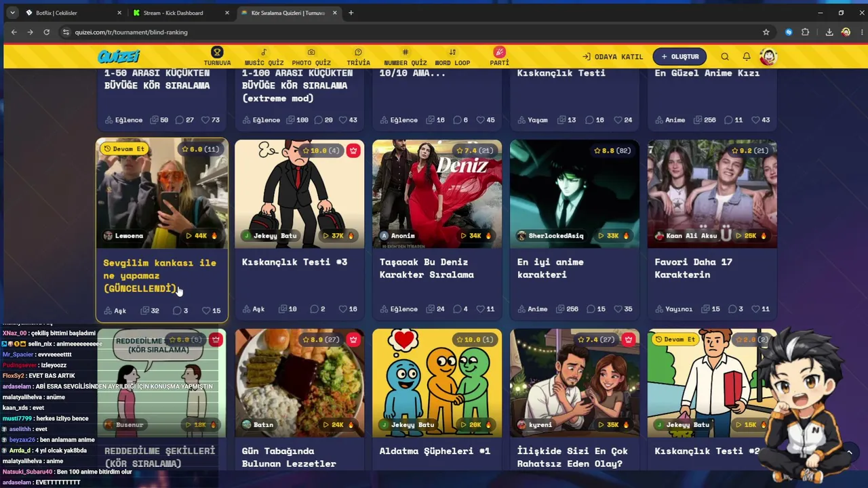Open author Kaan Ali Aksu's profile chip
The height and width of the screenshot is (488, 868).
(x=686, y=236)
